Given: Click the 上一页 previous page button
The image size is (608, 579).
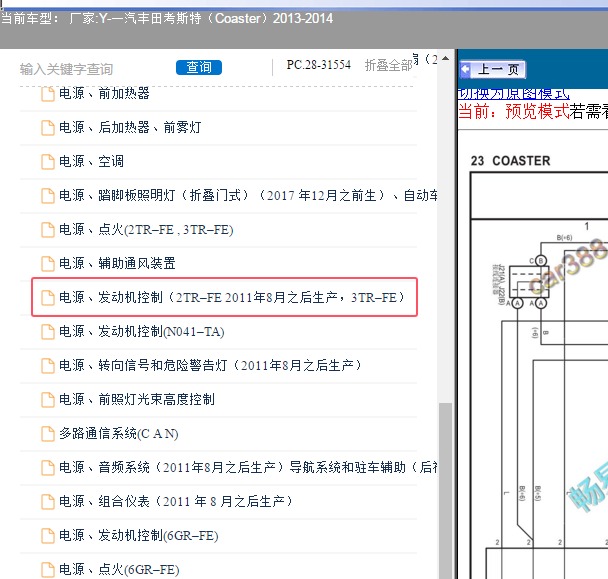Looking at the screenshot, I should tap(492, 69).
